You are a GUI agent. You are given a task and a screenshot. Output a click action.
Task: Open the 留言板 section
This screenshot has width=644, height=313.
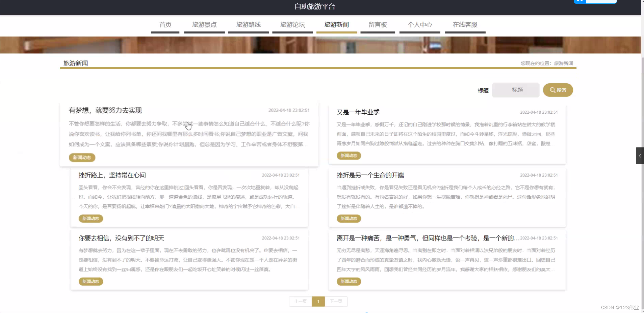[x=377, y=25]
